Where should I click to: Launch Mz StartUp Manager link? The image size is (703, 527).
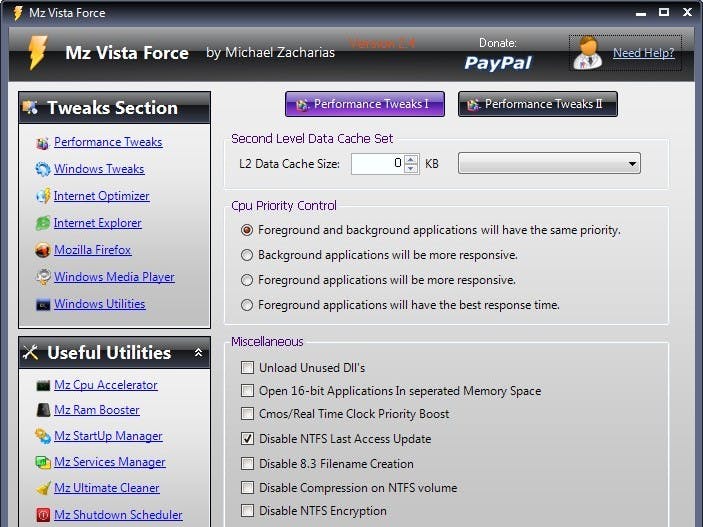108,436
